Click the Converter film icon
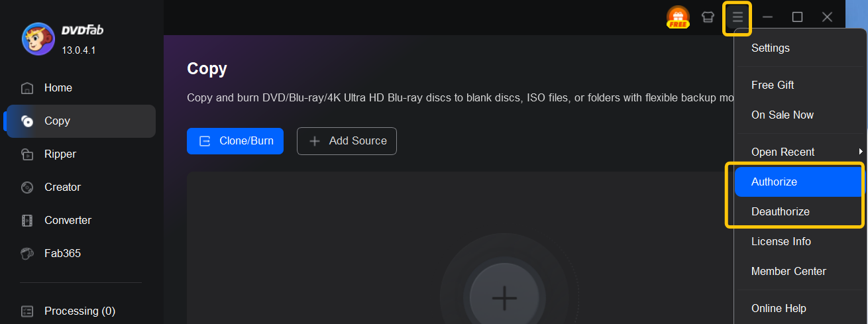Screen dimensions: 868x324 click(27, 221)
